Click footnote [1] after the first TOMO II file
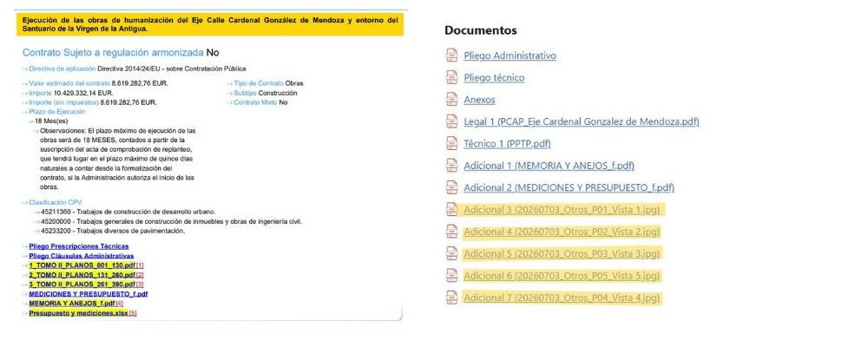The width and height of the screenshot is (868, 340). point(140,265)
